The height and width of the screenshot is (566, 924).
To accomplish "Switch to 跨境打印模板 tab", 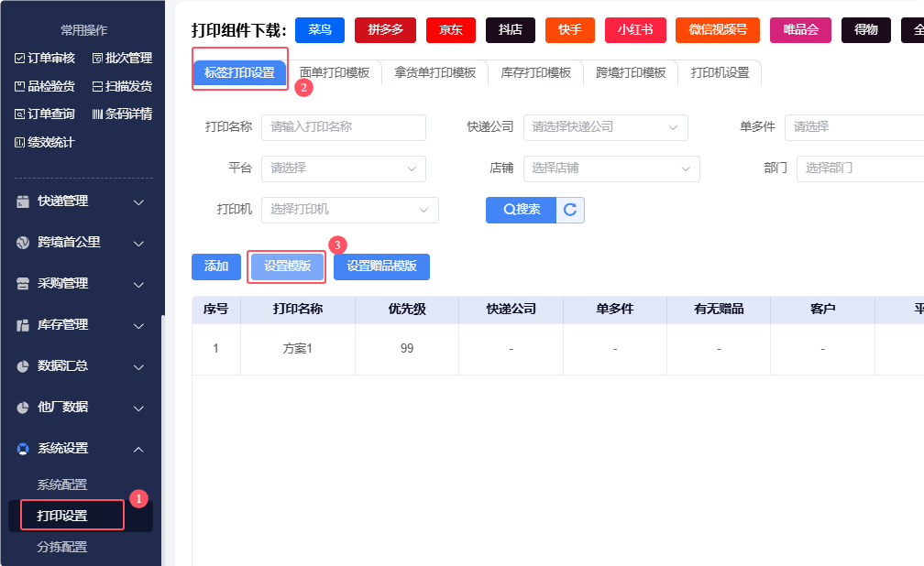I will point(631,72).
